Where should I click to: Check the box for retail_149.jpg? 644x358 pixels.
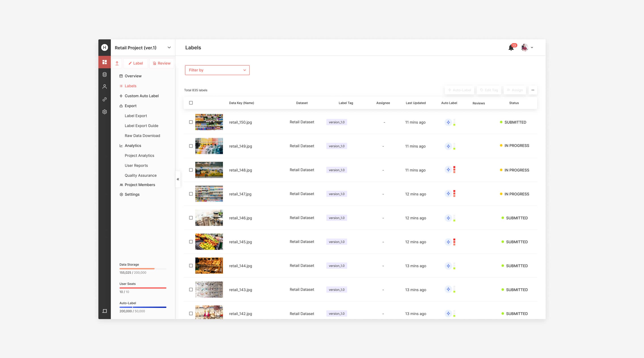tap(191, 146)
